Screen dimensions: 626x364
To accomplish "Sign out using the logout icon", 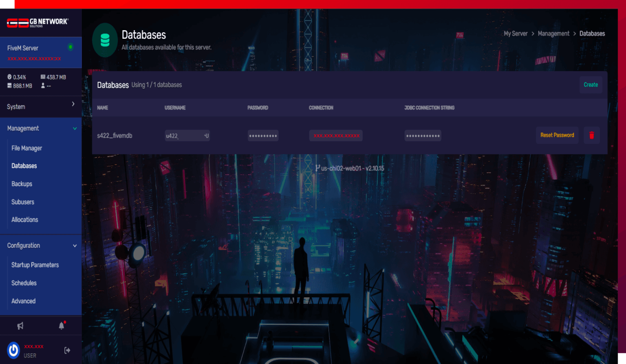I will pos(66,350).
